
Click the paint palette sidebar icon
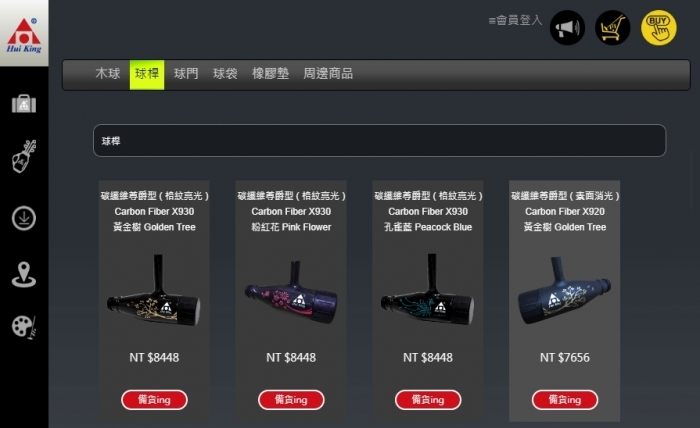pos(24,328)
